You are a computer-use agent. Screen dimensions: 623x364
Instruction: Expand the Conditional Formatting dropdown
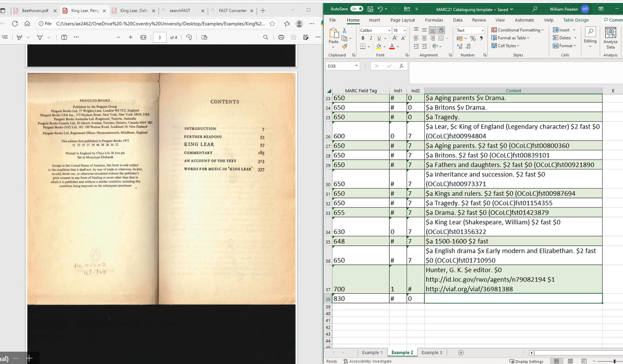517,30
